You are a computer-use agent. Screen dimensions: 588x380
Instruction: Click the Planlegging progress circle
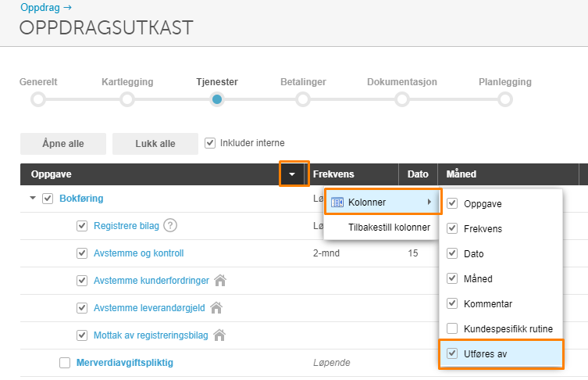click(505, 99)
